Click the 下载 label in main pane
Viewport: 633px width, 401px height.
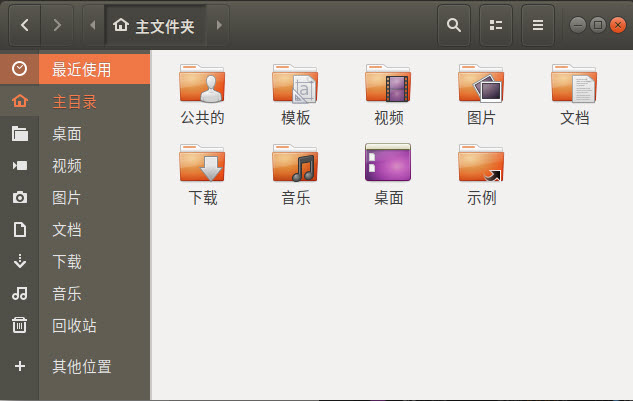click(x=203, y=198)
